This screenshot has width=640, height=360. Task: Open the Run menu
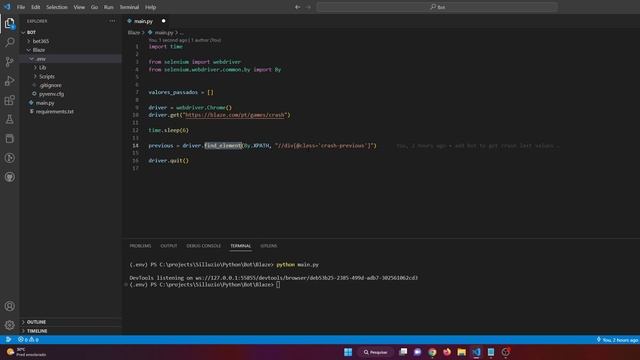point(109,7)
